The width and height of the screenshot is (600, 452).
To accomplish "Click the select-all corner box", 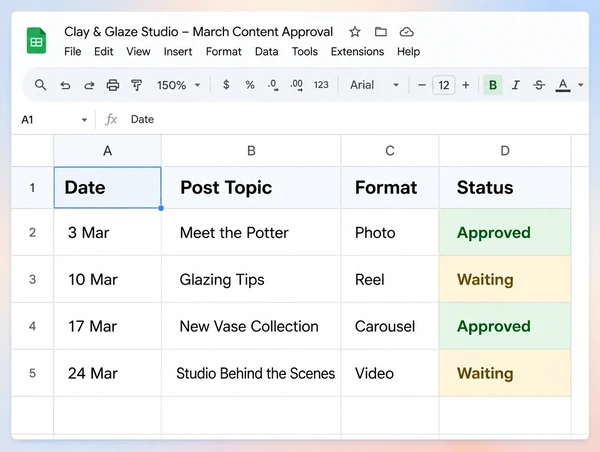I will click(33, 151).
